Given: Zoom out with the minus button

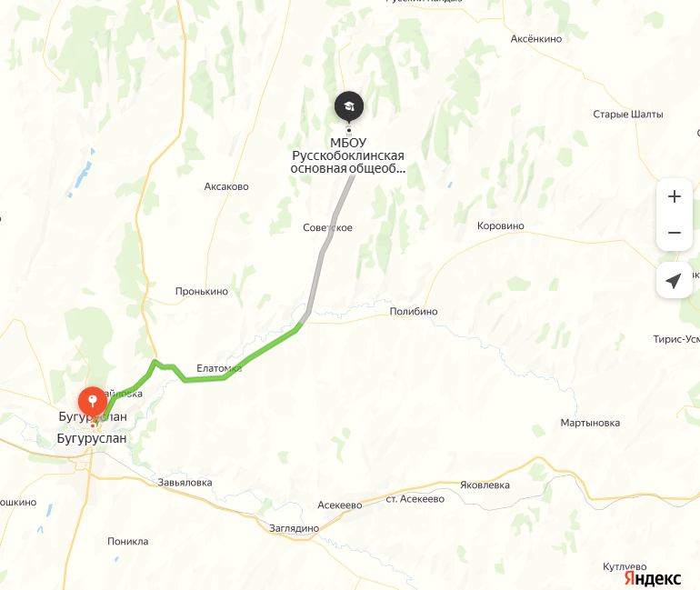Looking at the screenshot, I should (675, 233).
